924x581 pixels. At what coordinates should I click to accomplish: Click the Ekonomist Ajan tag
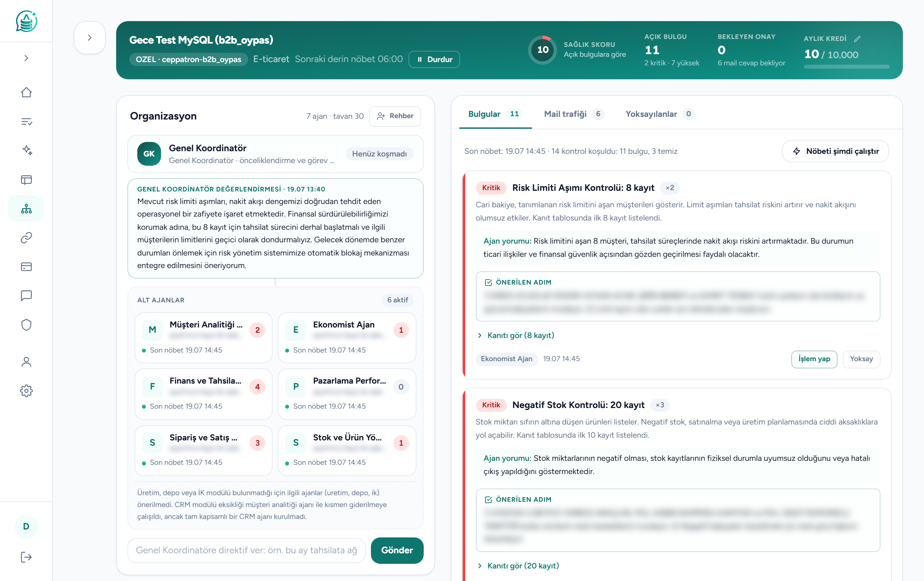point(507,359)
